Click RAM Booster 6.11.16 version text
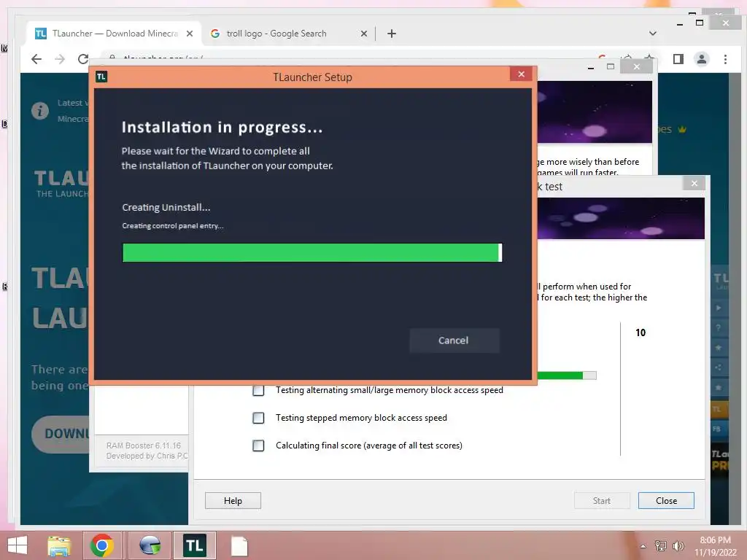Screen dimensions: 747x560 pos(144,446)
